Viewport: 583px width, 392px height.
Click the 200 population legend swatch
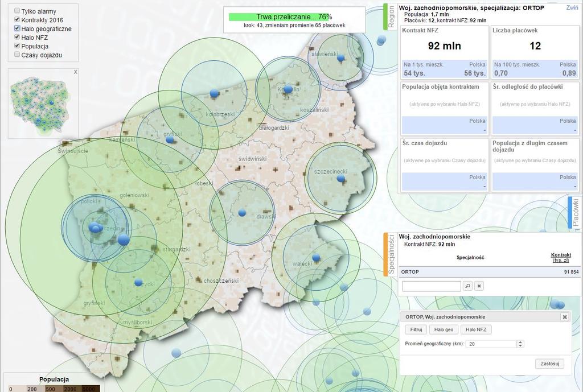(36, 389)
